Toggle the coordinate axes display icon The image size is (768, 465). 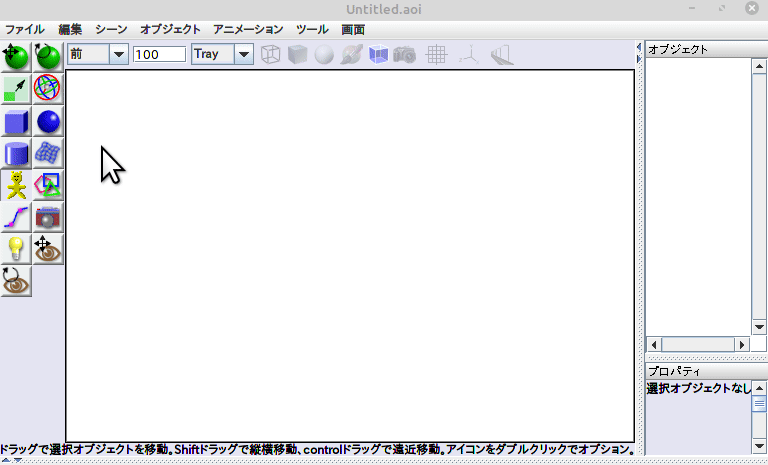click(469, 54)
